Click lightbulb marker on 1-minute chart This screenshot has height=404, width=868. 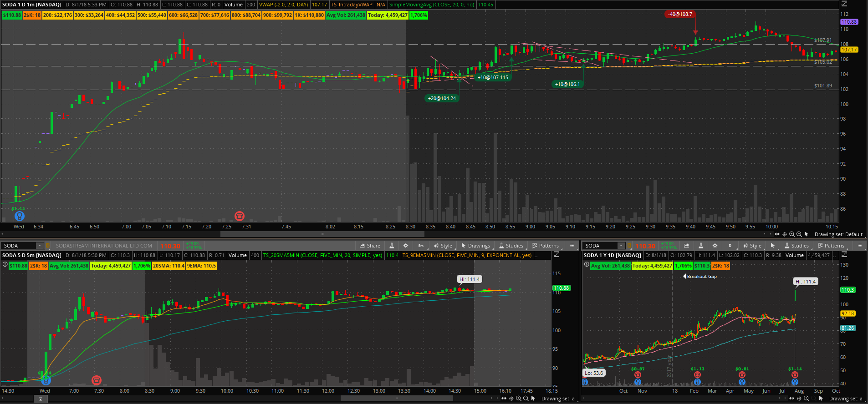19,216
